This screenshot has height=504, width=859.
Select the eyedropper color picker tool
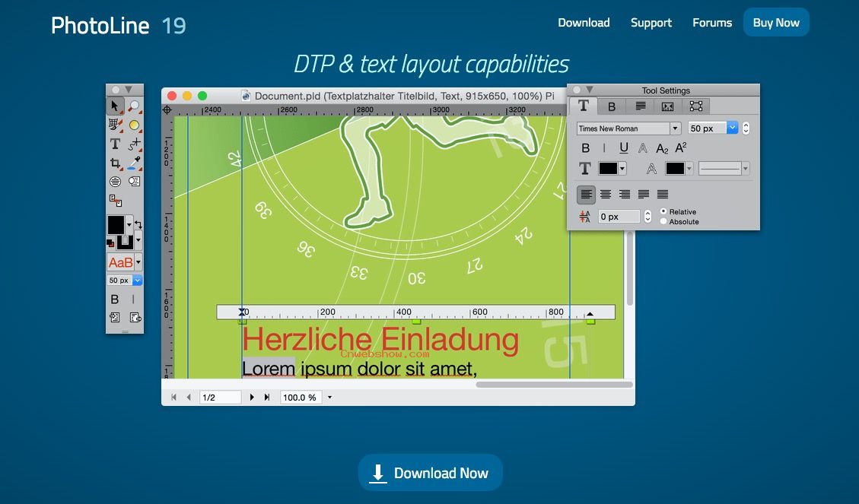point(134,163)
